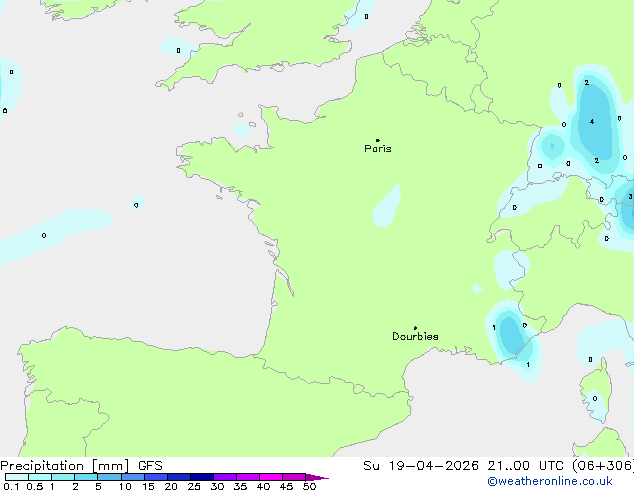Click the '20' legend scale value

(x=171, y=486)
